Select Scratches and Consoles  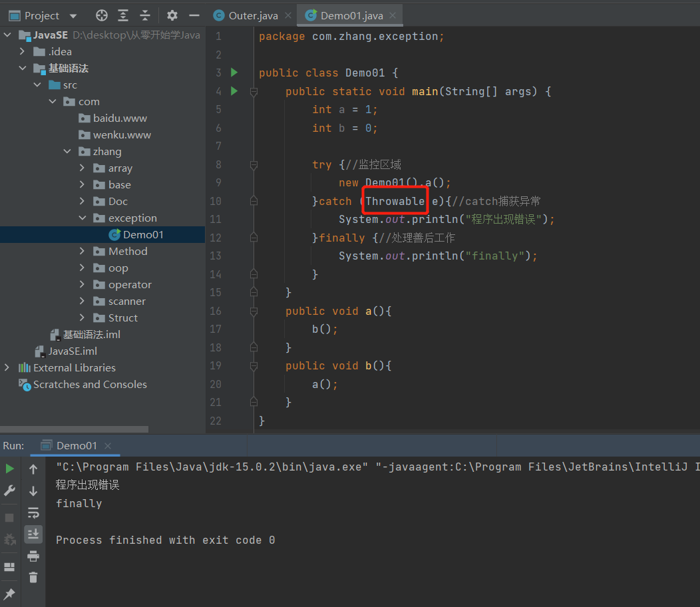click(x=83, y=385)
